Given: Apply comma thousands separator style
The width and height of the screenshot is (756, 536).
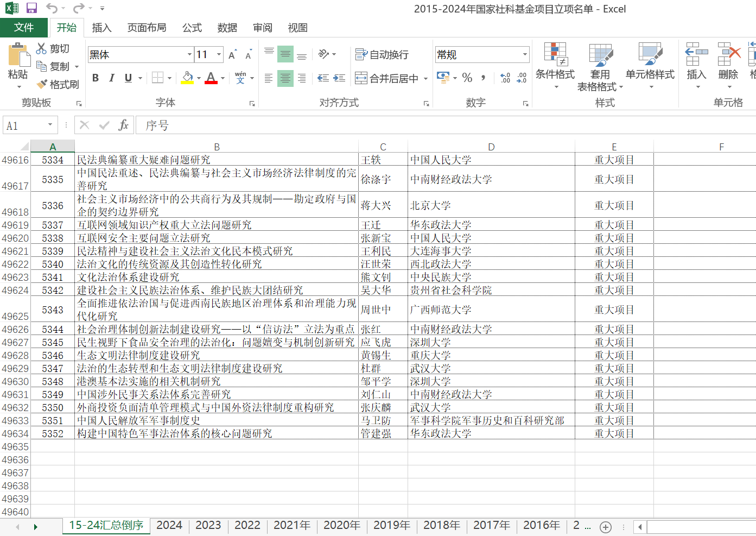Looking at the screenshot, I should click(483, 78).
